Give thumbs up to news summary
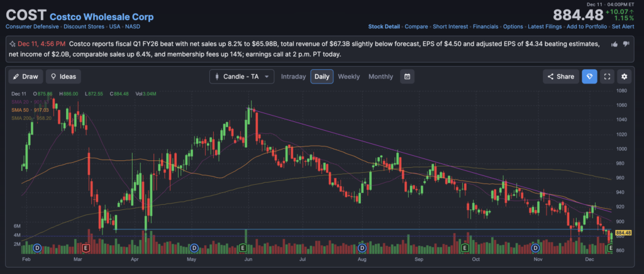Viewport: 644px width, 274px height. [x=615, y=45]
